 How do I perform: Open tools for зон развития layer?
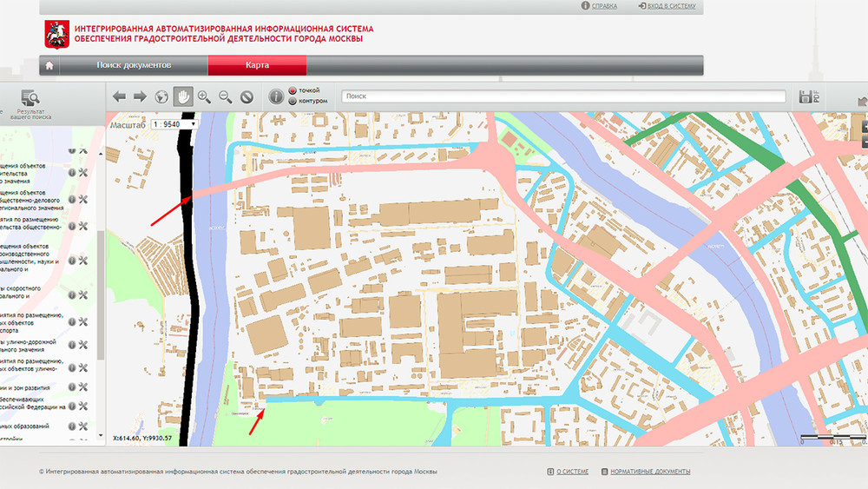tap(83, 387)
